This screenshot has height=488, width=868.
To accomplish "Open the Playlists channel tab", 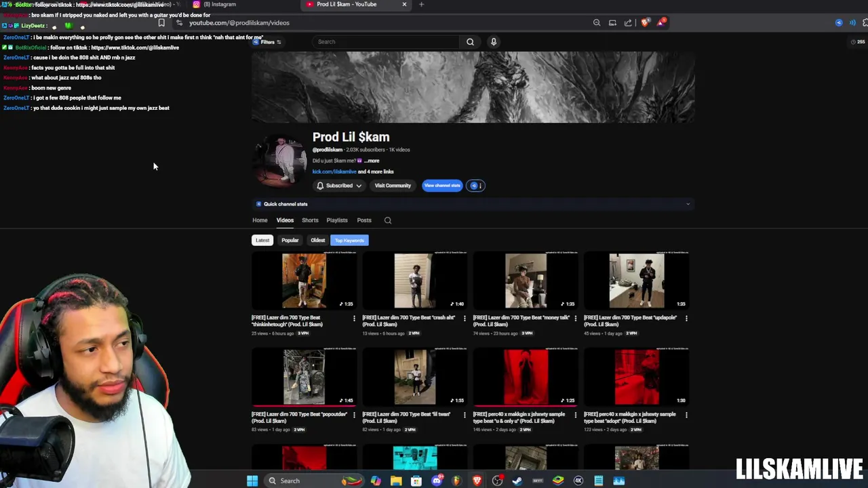I will pos(337,220).
